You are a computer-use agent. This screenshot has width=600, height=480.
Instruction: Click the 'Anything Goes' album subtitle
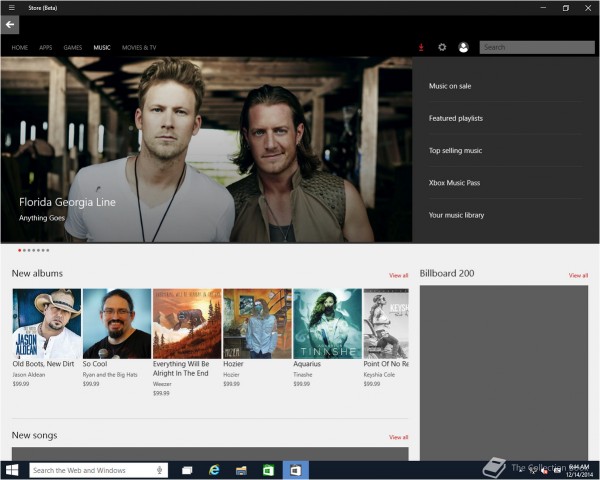[x=42, y=218]
